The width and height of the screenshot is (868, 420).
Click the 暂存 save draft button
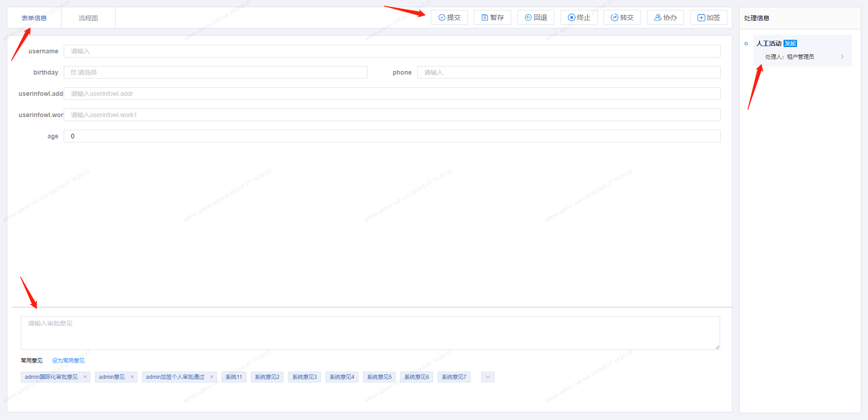click(492, 18)
